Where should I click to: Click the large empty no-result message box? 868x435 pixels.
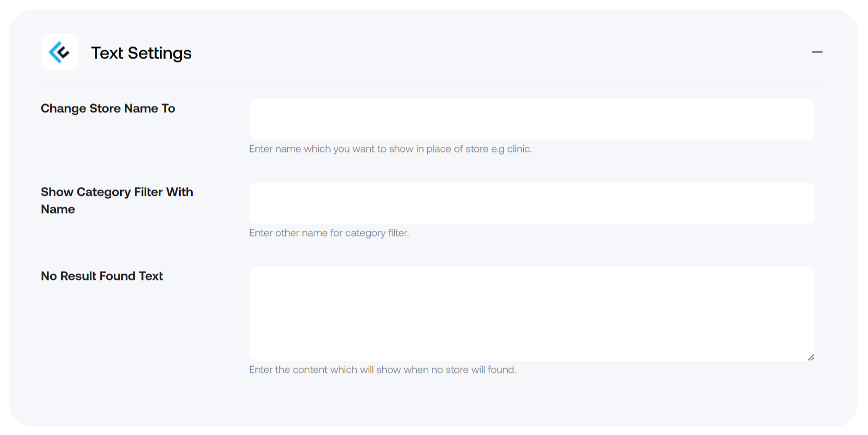pyautogui.click(x=532, y=312)
